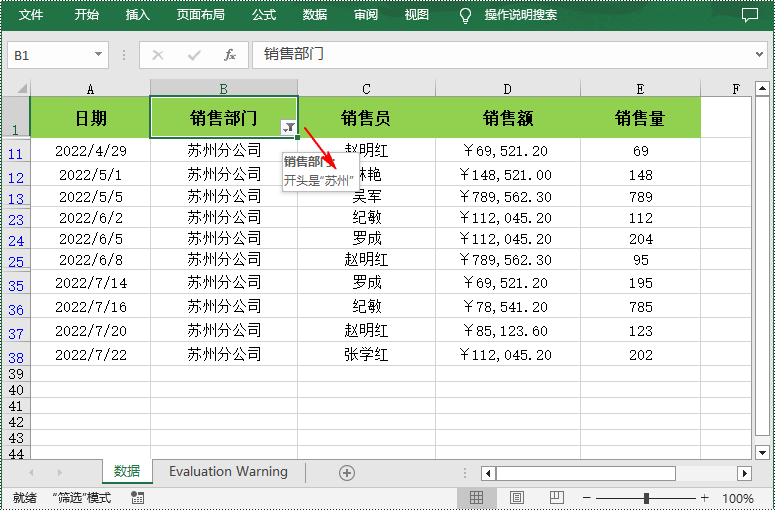Select the 数据 sheet tab
This screenshot has width=775, height=510.
point(127,471)
